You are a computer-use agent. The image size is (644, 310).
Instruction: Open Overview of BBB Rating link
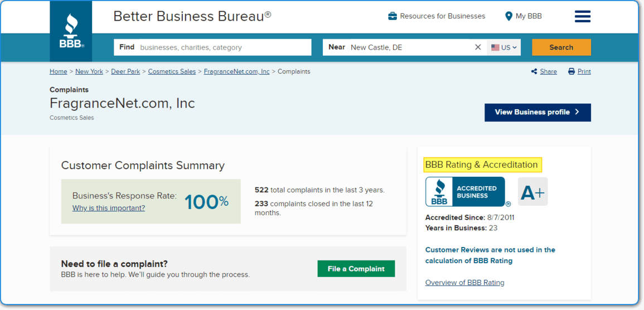point(464,283)
